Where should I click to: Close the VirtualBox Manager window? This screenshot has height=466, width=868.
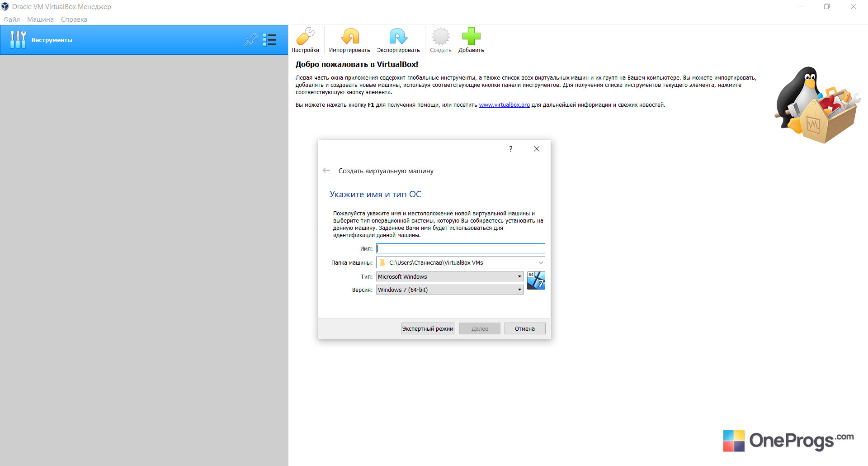[x=854, y=6]
